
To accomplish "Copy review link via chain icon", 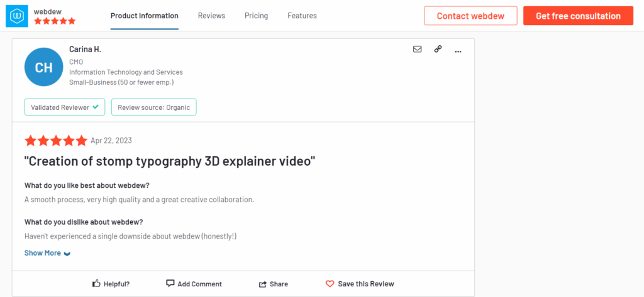I will 438,49.
